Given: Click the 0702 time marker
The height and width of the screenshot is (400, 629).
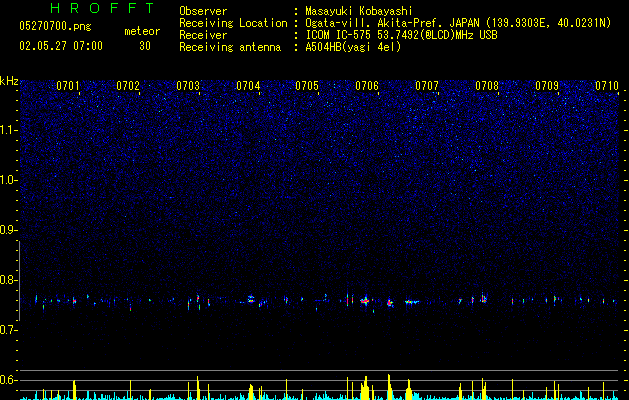Looking at the screenshot, I should pos(128,86).
